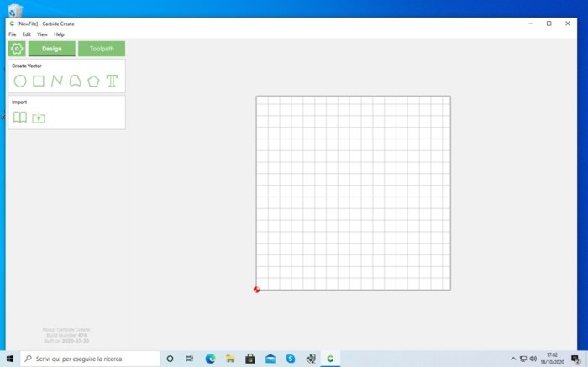The height and width of the screenshot is (367, 588).
Task: Open the notification center icon
Action: point(575,359)
